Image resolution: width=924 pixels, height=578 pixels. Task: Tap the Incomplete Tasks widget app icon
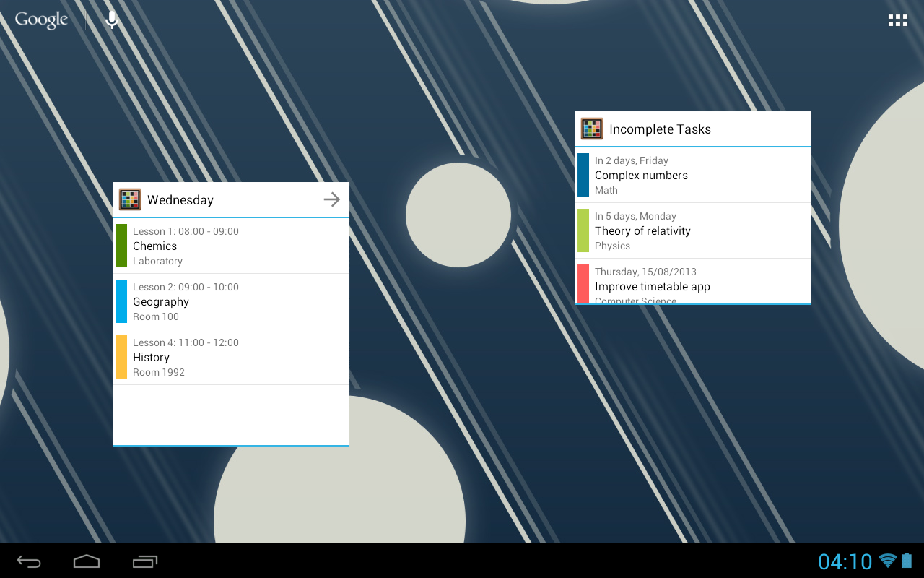tap(592, 129)
